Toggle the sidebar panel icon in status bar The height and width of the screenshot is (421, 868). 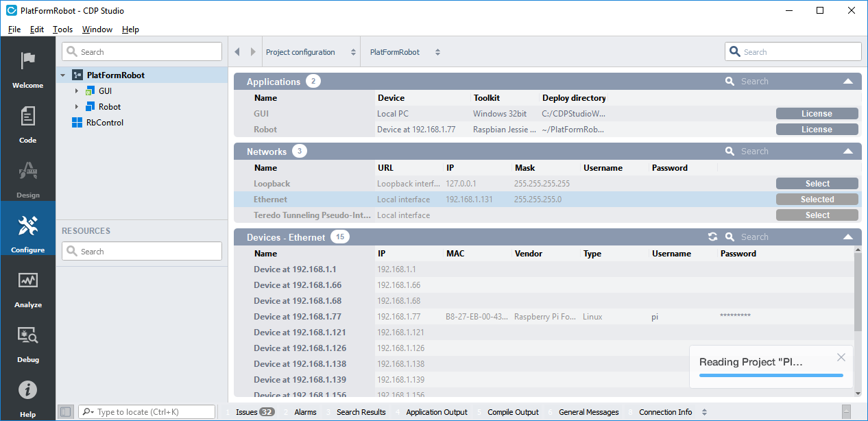pos(65,412)
